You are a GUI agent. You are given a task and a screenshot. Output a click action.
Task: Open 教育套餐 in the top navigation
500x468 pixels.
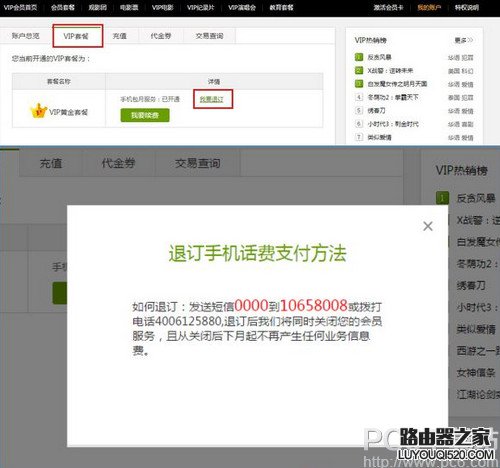(282, 7)
